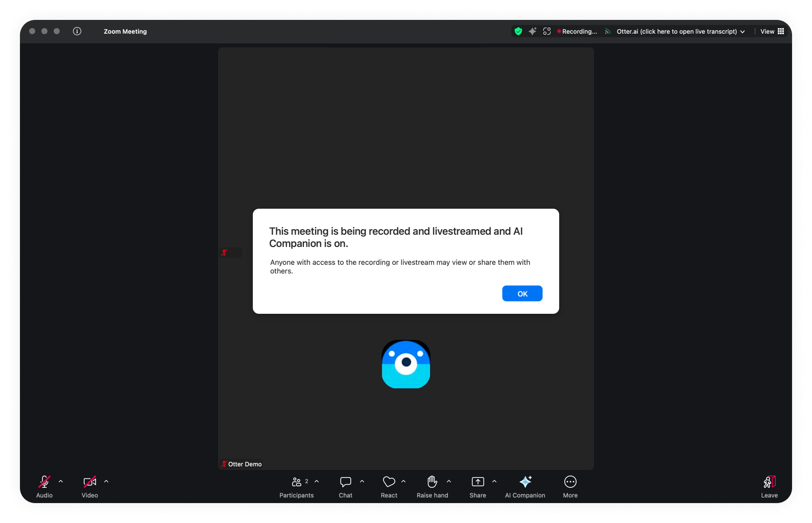Open the Participants list
Viewport: 812px width, 523px height.
click(296, 487)
